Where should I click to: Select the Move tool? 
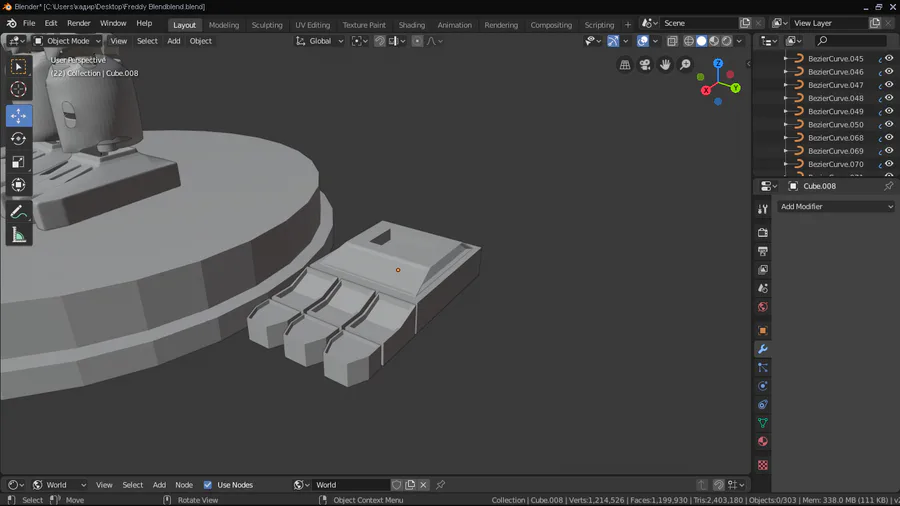point(18,116)
